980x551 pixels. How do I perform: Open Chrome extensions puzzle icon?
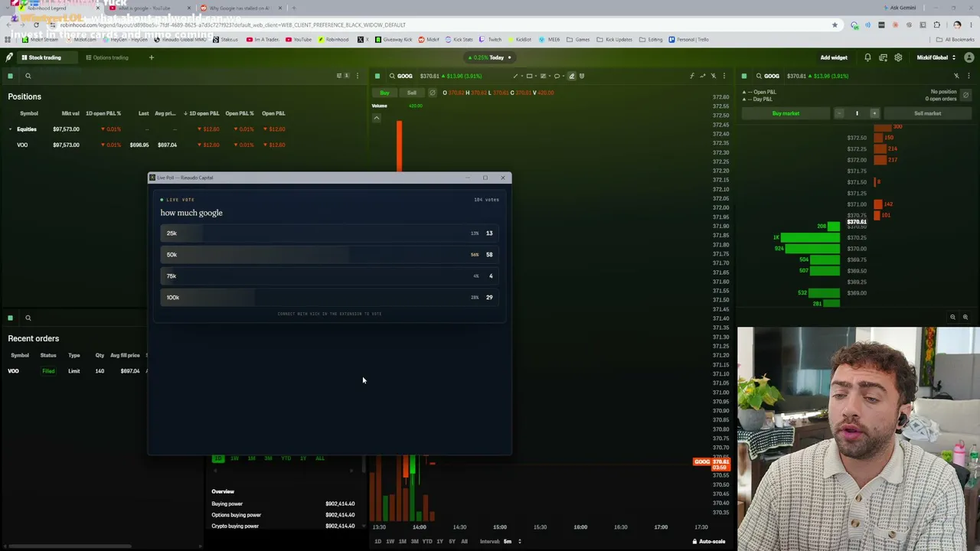[936, 24]
